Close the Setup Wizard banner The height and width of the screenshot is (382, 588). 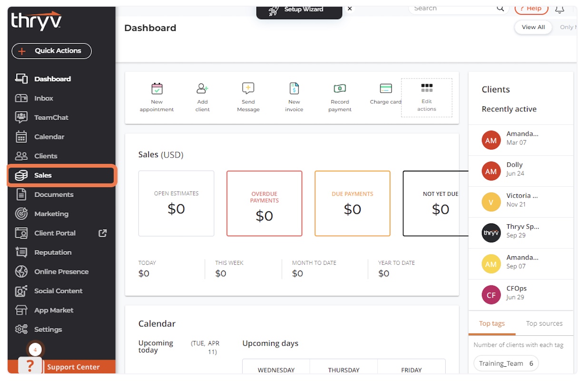point(350,9)
